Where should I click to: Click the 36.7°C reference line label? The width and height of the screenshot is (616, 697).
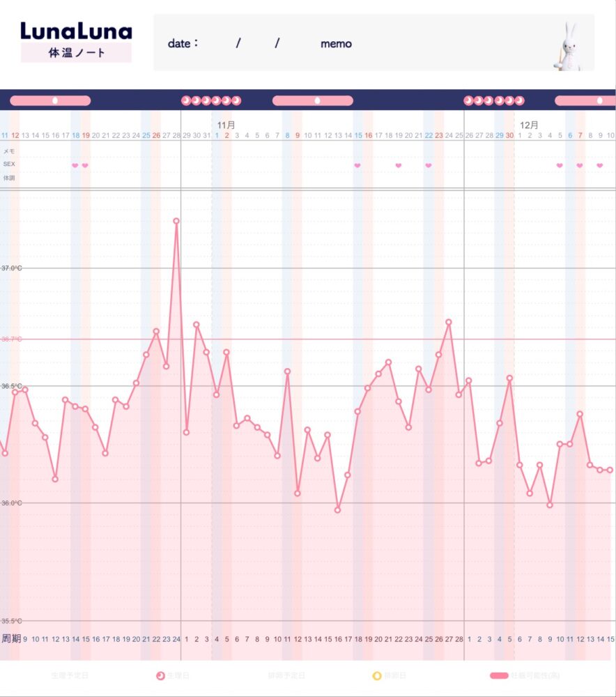(x=12, y=339)
